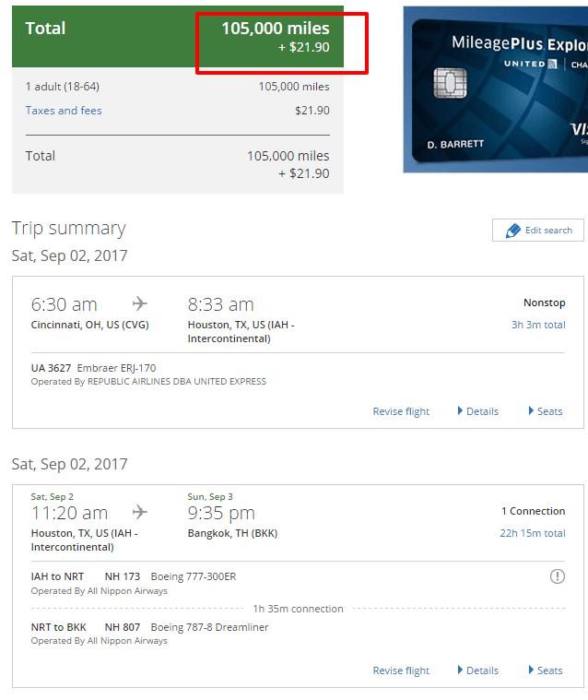Click the 22h 15m total duration link
This screenshot has height=700, width=588.
click(532, 533)
